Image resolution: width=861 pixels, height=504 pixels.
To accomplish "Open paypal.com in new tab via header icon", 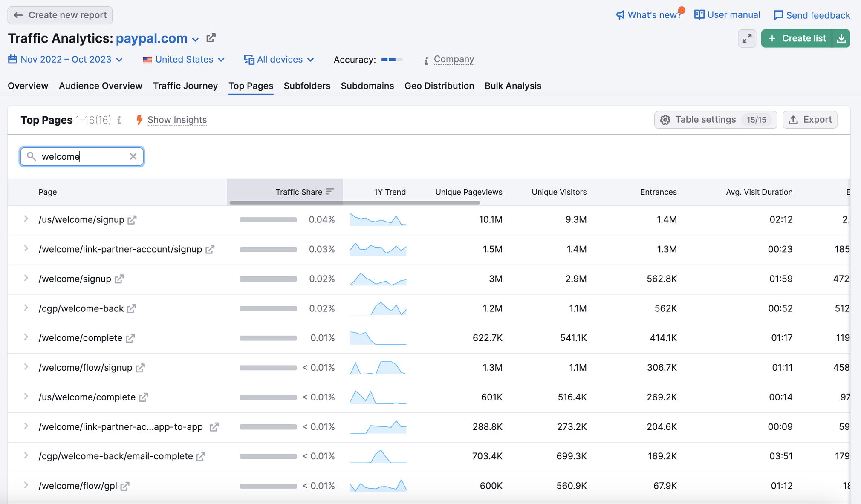I will tap(211, 38).
